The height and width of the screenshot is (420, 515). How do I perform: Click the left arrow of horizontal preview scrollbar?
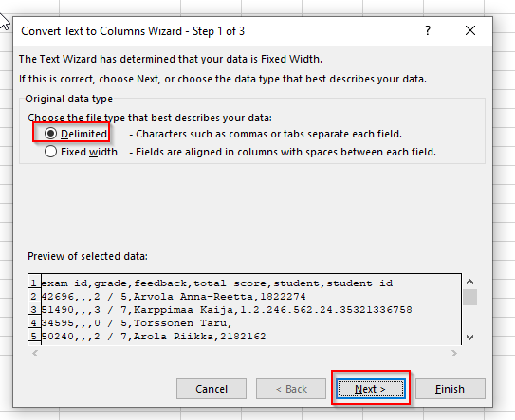point(35,354)
